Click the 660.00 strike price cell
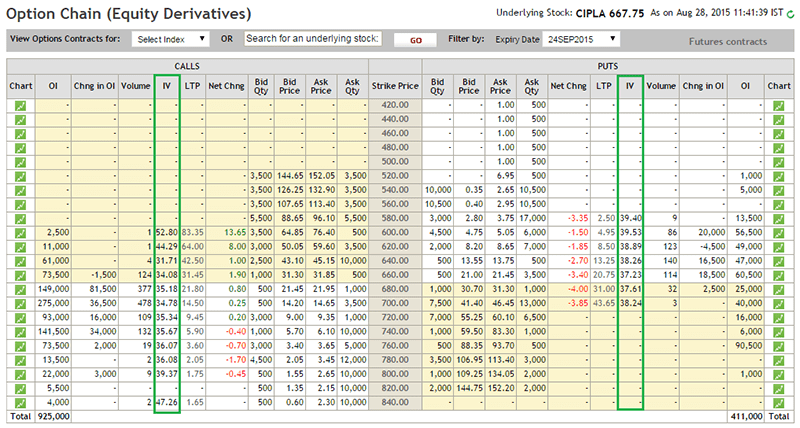The height and width of the screenshot is (428, 800). (395, 274)
